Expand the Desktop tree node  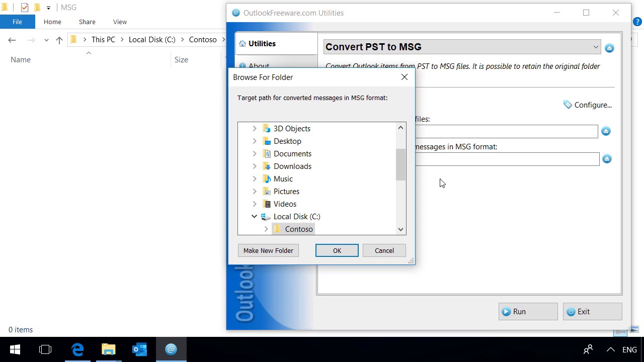(255, 141)
